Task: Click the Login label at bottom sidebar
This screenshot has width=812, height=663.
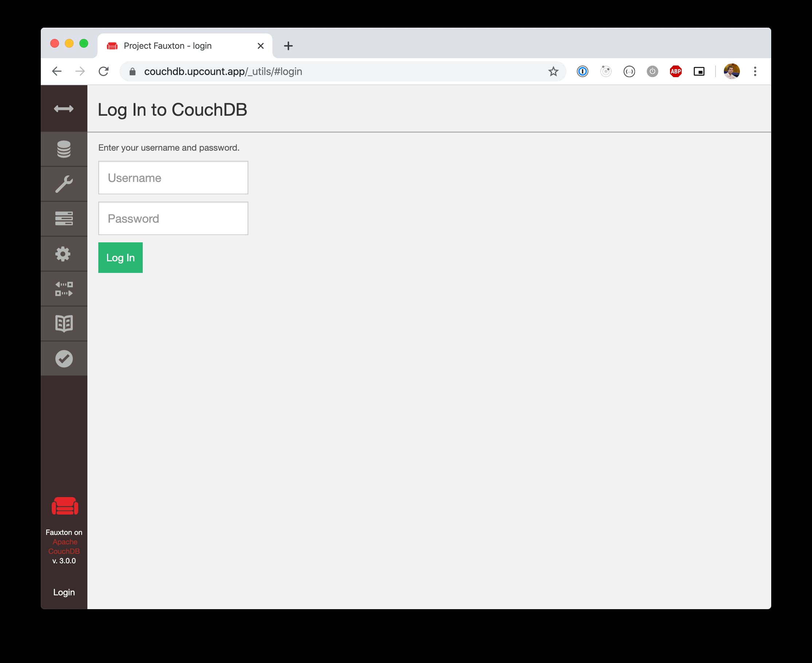Action: click(x=64, y=592)
